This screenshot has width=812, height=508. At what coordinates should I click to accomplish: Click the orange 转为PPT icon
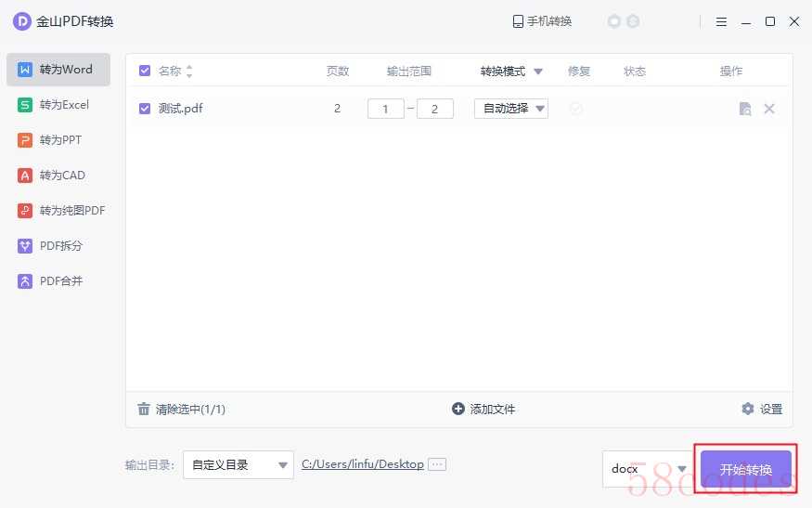click(24, 140)
